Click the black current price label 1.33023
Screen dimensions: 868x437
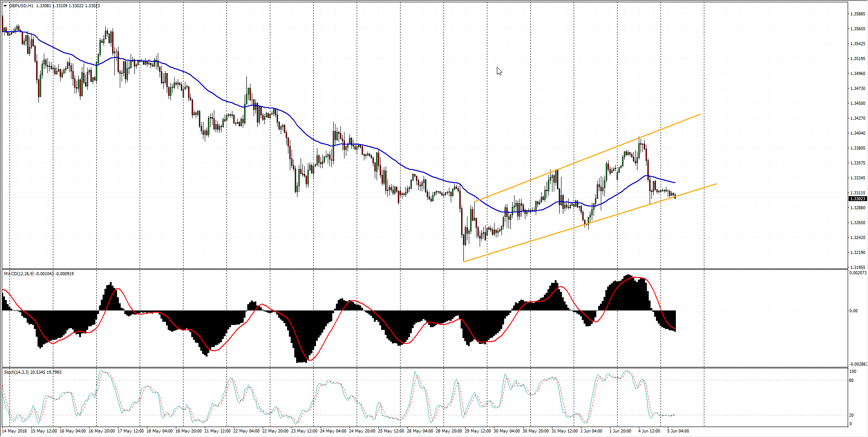(x=858, y=199)
